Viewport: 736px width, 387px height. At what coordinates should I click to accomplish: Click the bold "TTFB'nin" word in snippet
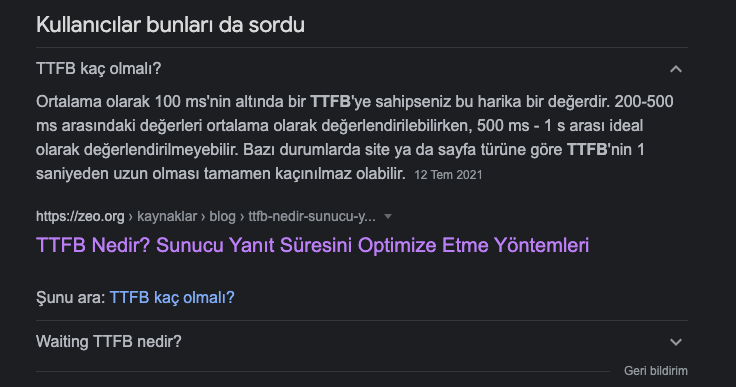point(599,149)
